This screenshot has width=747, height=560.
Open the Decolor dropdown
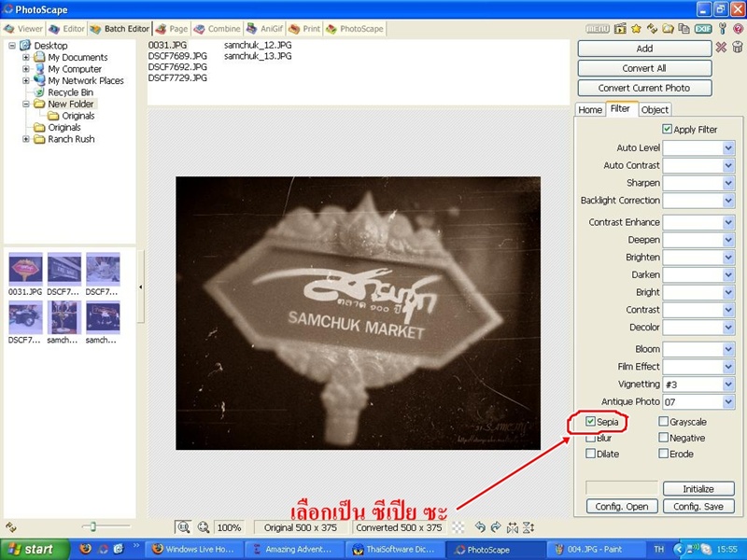click(728, 328)
